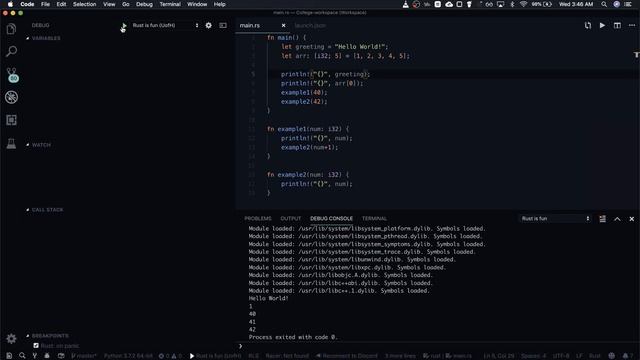The width and height of the screenshot is (640, 360).
Task: Change indentation via Spaces: 4 status item
Action: (x=533, y=356)
